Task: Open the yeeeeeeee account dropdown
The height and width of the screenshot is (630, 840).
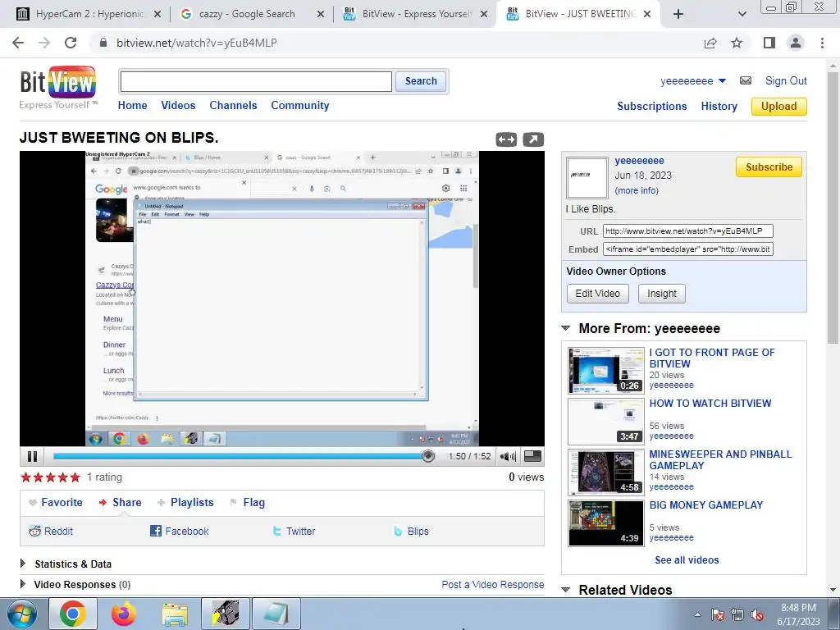Action: point(693,81)
